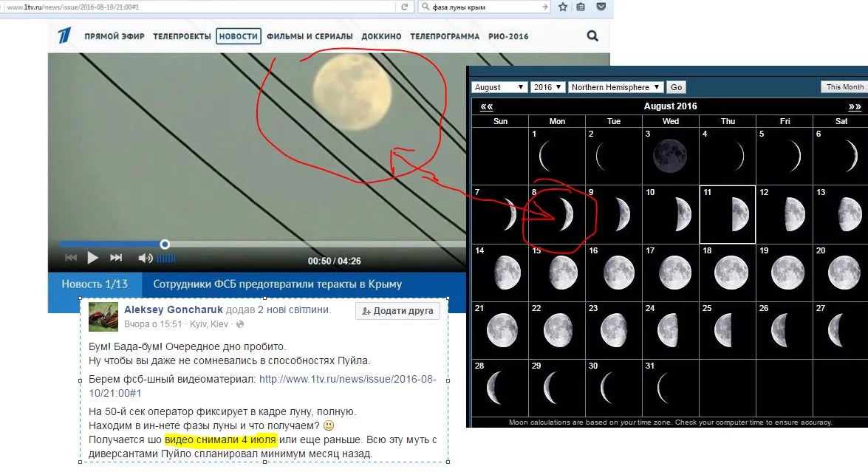Screen dimensions: 868x472
Task: Open the НОВОСТИ menu item
Action: click(x=239, y=36)
